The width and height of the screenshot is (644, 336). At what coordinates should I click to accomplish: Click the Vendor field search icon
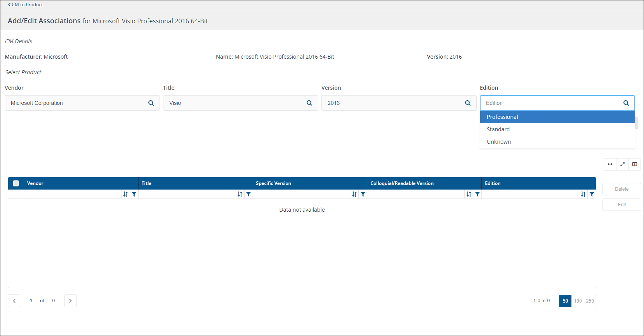point(151,103)
